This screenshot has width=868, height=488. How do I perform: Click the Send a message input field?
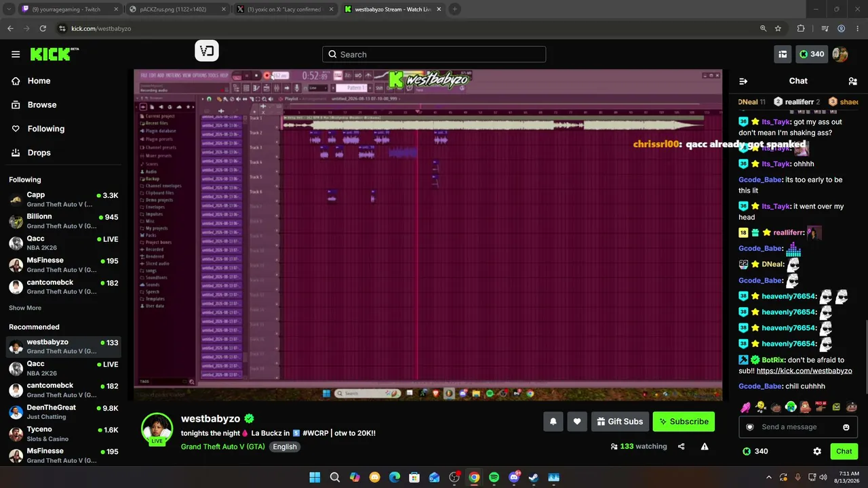click(798, 427)
